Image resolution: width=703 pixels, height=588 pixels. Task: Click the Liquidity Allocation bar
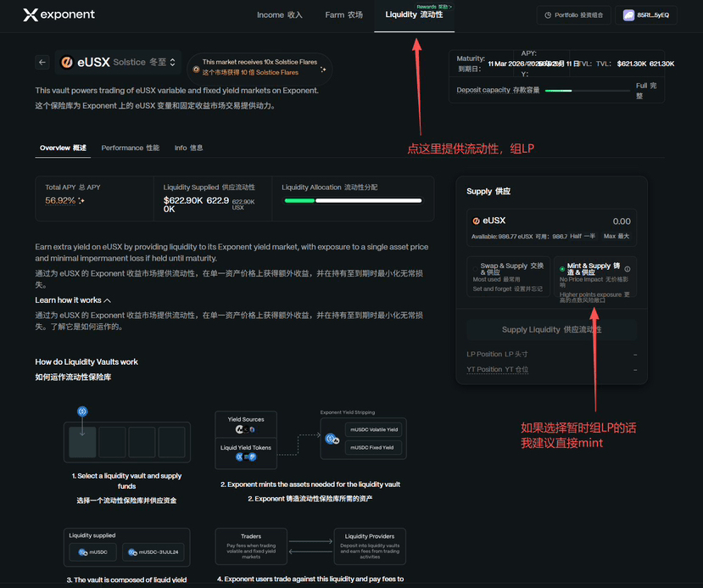[x=353, y=201]
